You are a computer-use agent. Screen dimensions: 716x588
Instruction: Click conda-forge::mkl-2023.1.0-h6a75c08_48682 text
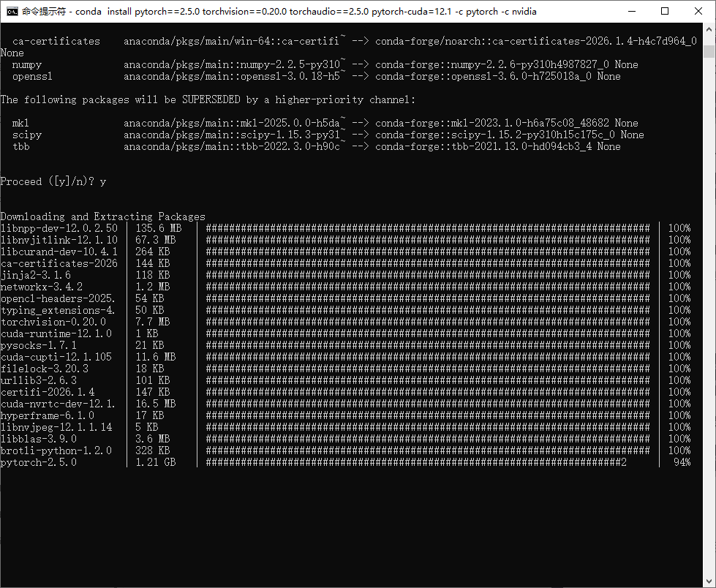pyautogui.click(x=492, y=123)
